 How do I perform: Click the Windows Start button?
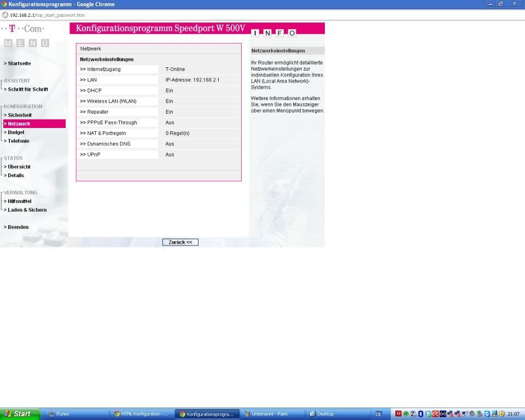20,413
